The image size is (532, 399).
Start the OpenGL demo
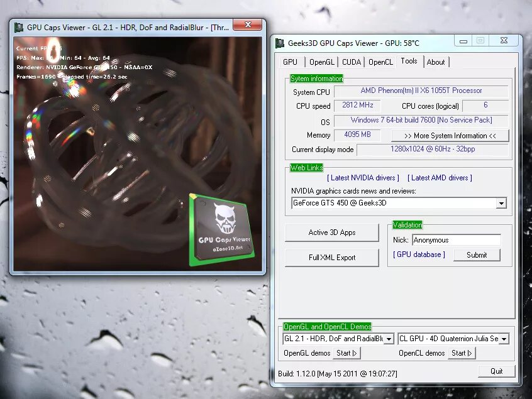tap(346, 353)
